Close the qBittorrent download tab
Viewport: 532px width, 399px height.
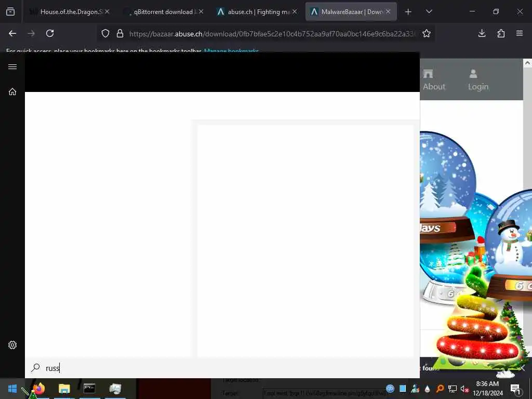click(201, 11)
